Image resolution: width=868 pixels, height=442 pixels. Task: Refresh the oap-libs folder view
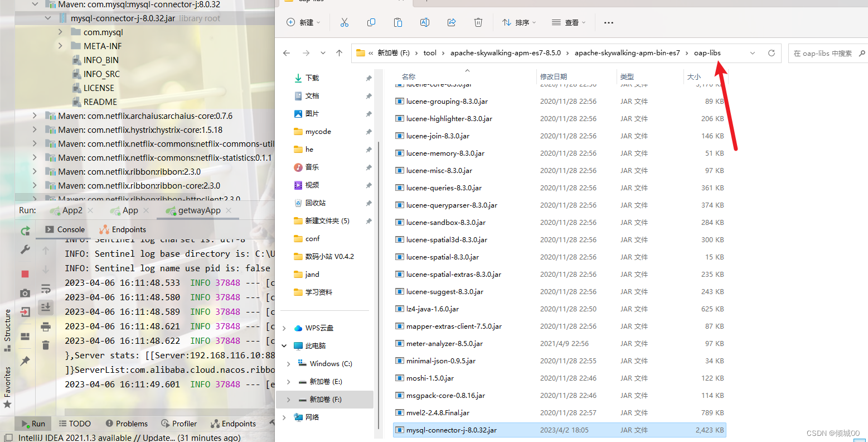(x=772, y=53)
